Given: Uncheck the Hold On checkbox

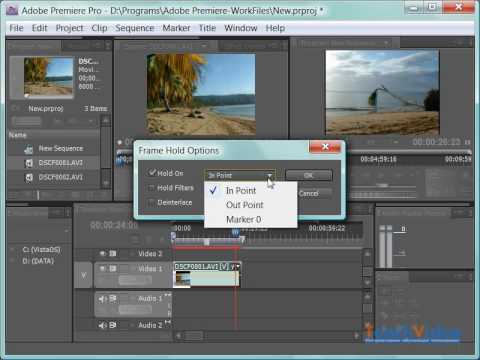Looking at the screenshot, I should pos(152,173).
